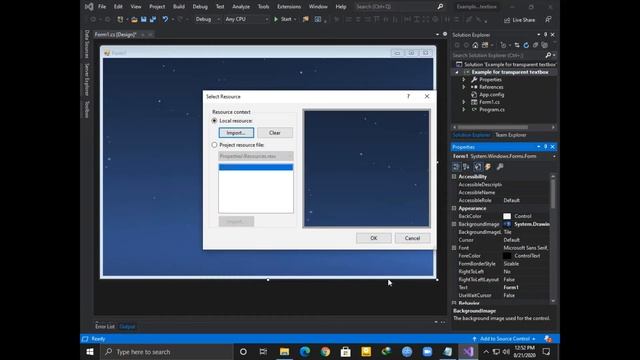The height and width of the screenshot is (360, 640).
Task: Click the Clear button in Select Resource
Action: (x=275, y=133)
